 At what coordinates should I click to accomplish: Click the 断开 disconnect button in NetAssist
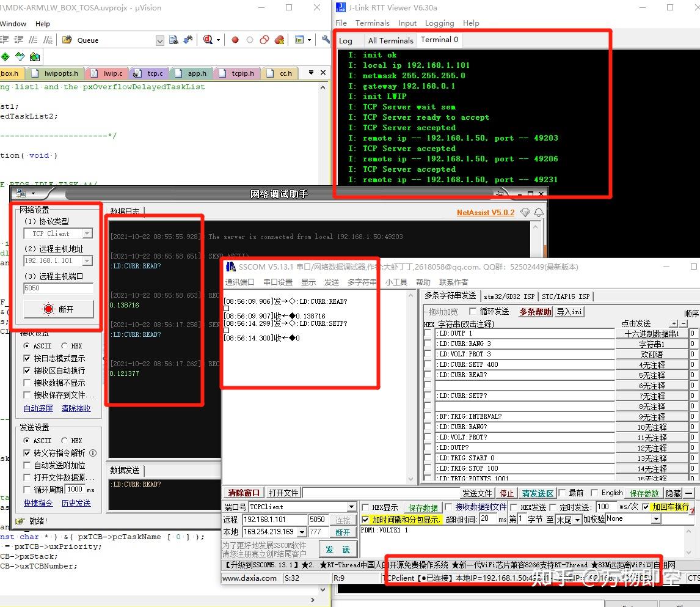(59, 309)
